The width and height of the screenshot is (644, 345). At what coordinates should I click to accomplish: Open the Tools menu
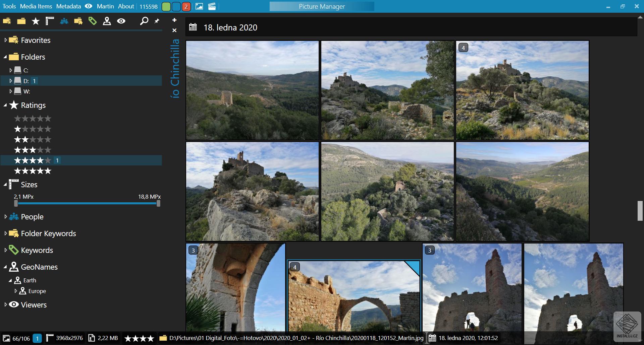point(9,6)
